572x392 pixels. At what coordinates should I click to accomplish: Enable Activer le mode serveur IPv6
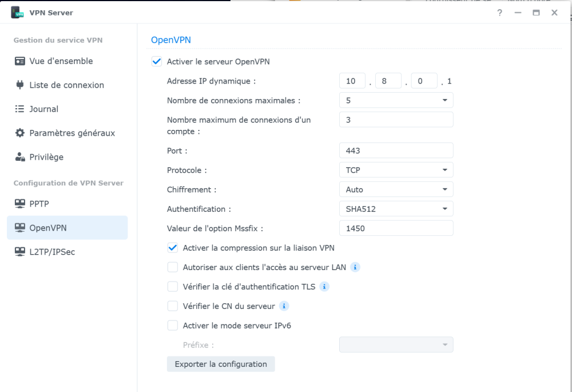coord(173,326)
